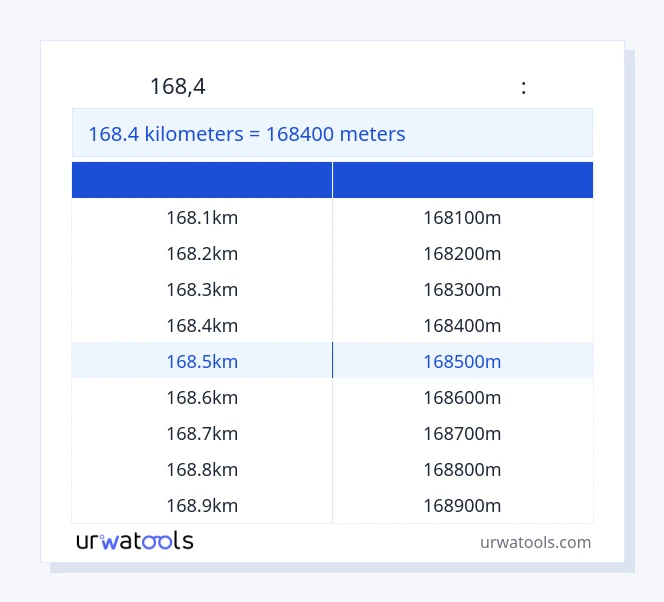Viewport: 664px width, 602px height.
Task: Select the 168,4 heading text
Action: coord(178,87)
